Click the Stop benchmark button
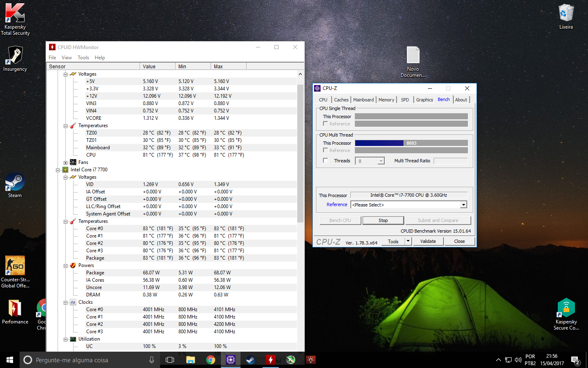The width and height of the screenshot is (588, 368). 383,220
